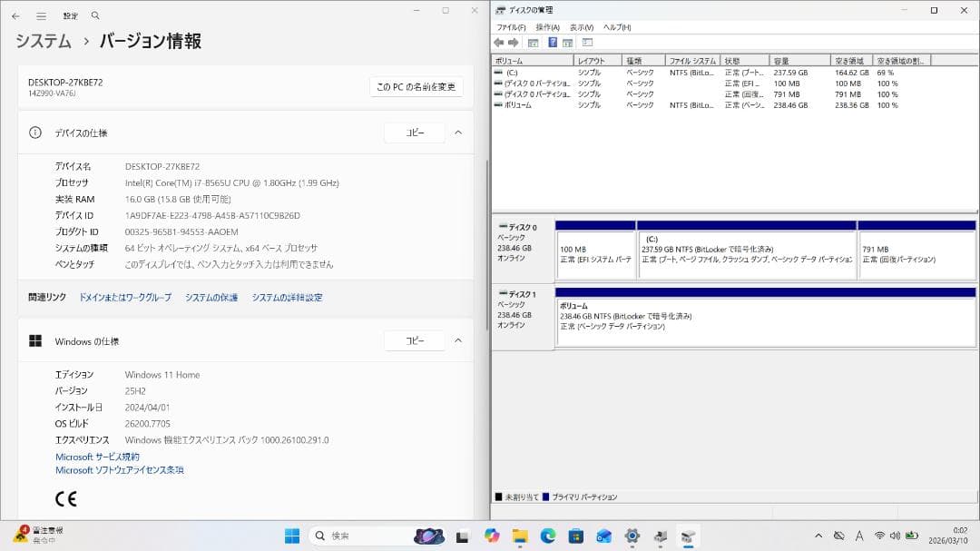Collapse the デバイスの仕様 section chevron
Image resolution: width=980 pixels, height=551 pixels.
[x=458, y=133]
